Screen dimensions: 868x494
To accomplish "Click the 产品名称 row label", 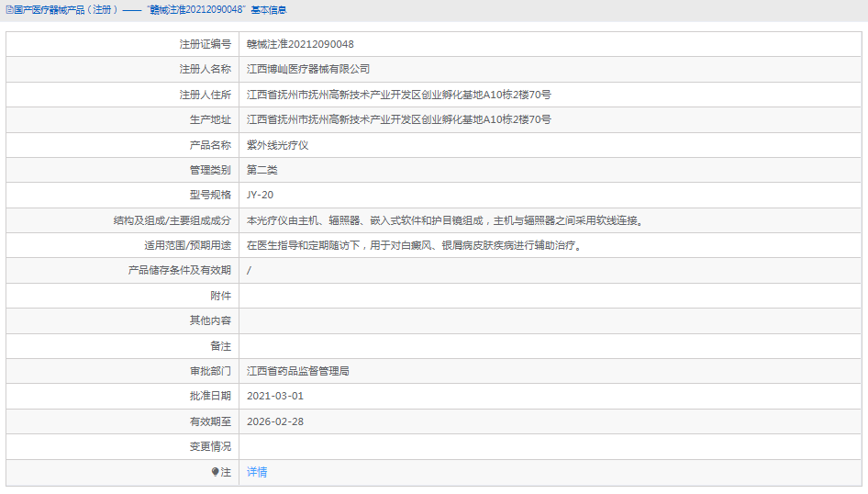I will (210, 145).
